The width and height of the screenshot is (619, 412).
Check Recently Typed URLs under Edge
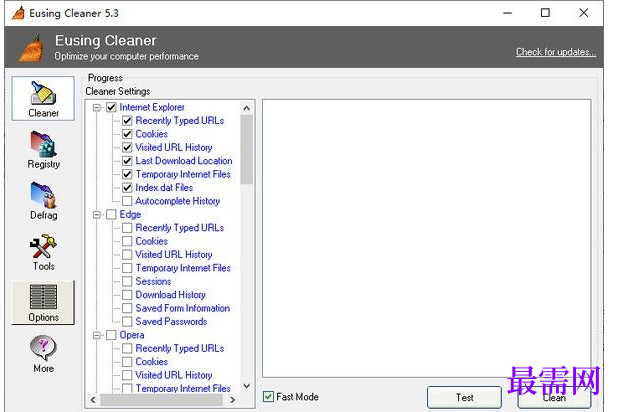(x=127, y=228)
